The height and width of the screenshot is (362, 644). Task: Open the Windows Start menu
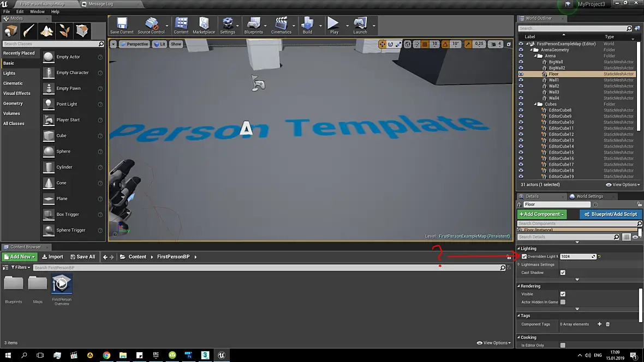pyautogui.click(x=8, y=355)
